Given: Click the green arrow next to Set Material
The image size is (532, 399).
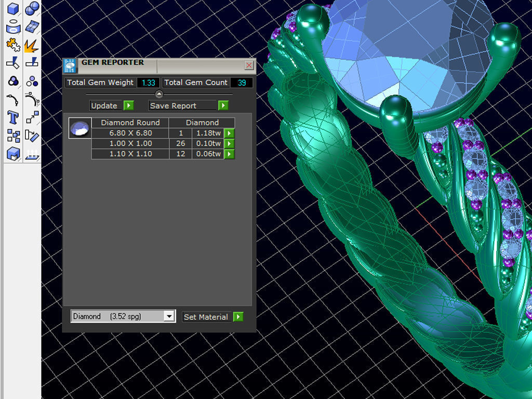Looking at the screenshot, I should (x=238, y=317).
